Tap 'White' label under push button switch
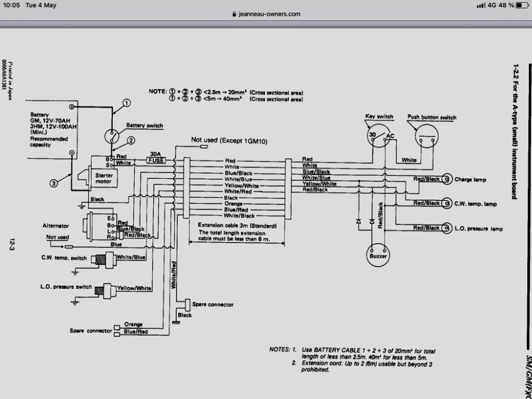This screenshot has width=532, height=399. 409,160
